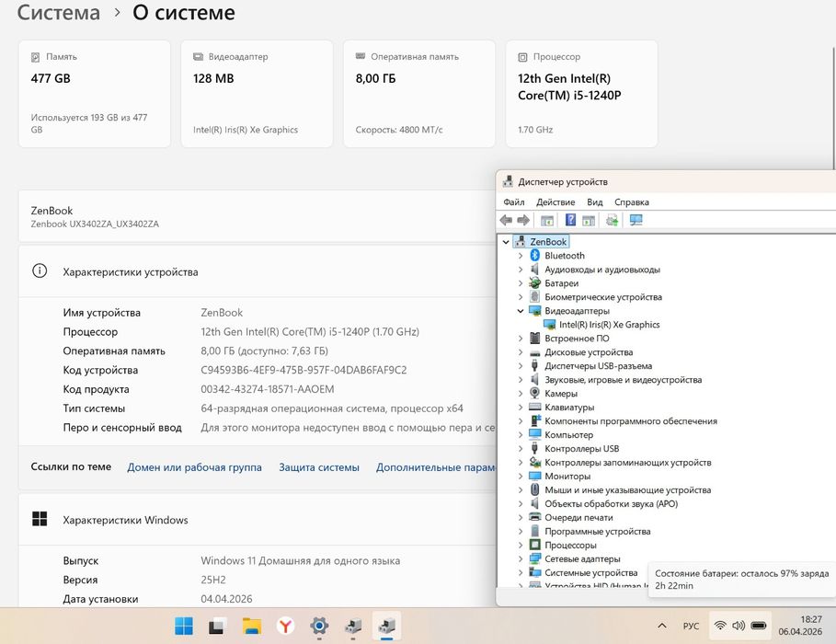
Task: Click the Settings window vertical scrollbar
Action: point(834,107)
